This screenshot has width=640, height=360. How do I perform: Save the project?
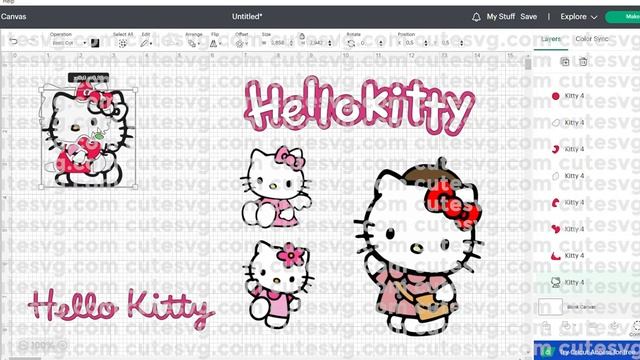(x=529, y=17)
